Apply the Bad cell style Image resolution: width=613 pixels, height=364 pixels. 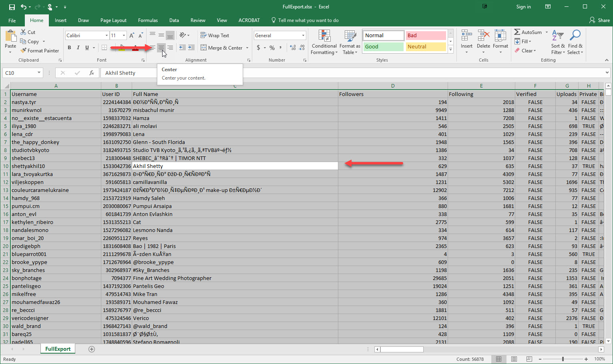[426, 36]
